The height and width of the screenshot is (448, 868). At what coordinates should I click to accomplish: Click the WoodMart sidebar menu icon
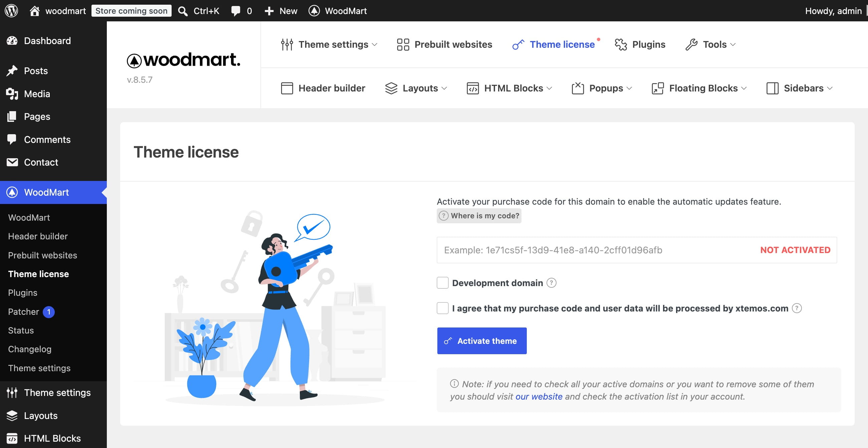tap(12, 192)
